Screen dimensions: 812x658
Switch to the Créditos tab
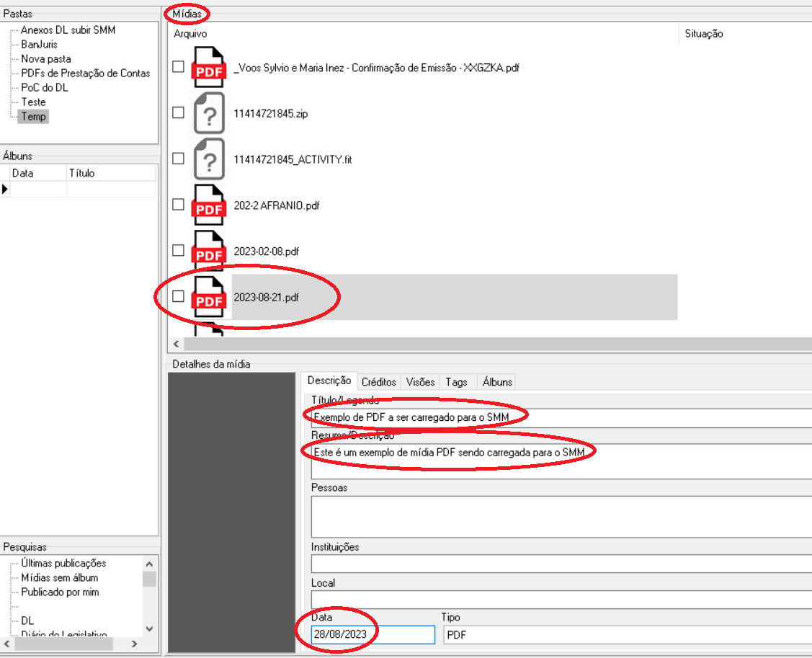pos(378,382)
